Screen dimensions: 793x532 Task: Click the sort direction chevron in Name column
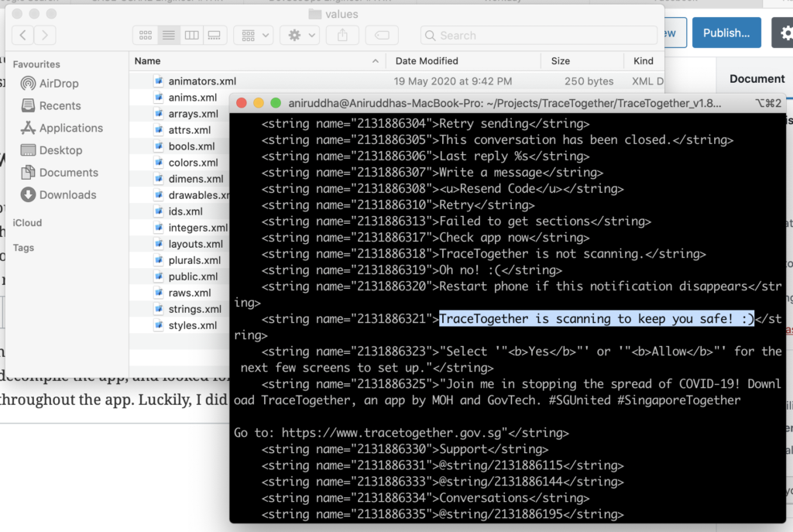(x=376, y=61)
